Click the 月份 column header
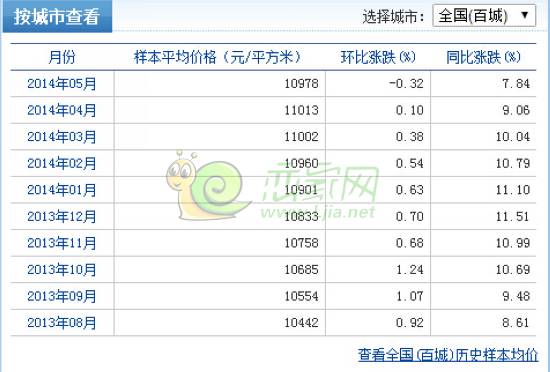550x372 pixels. [x=62, y=57]
